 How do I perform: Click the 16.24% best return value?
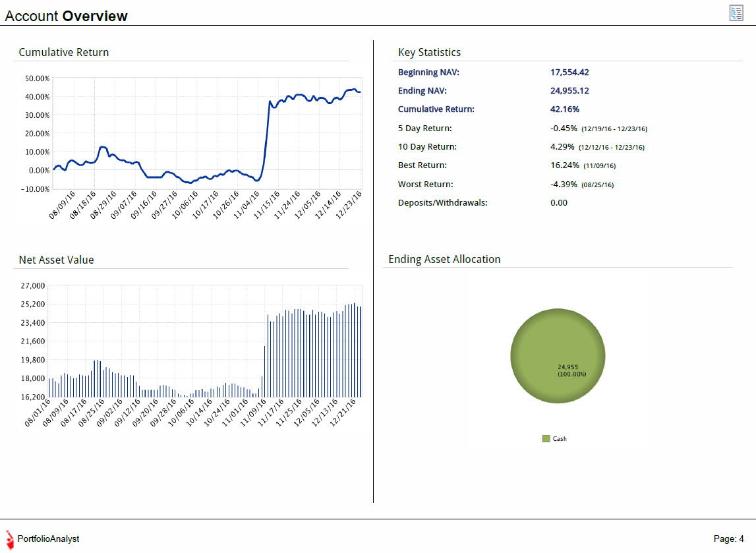[565, 165]
